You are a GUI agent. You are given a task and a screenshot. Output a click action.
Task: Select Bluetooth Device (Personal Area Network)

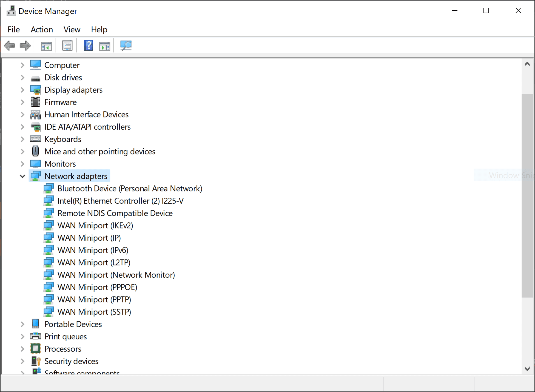(130, 189)
